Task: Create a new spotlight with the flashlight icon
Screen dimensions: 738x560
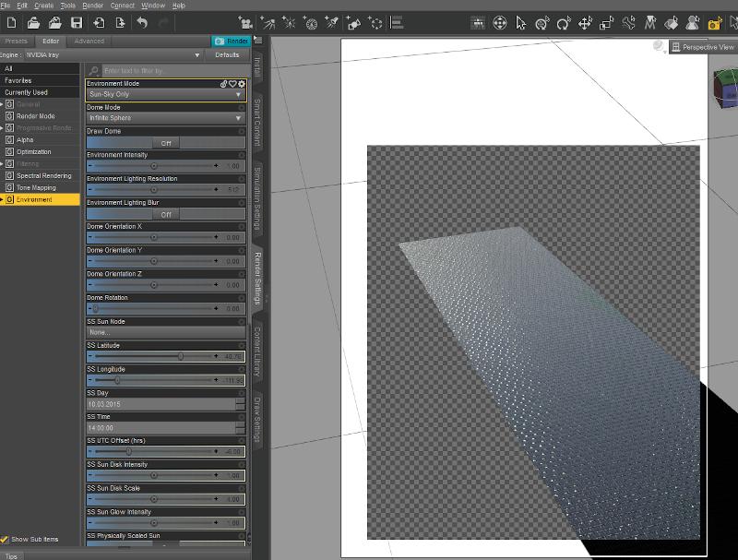Action: pos(331,22)
